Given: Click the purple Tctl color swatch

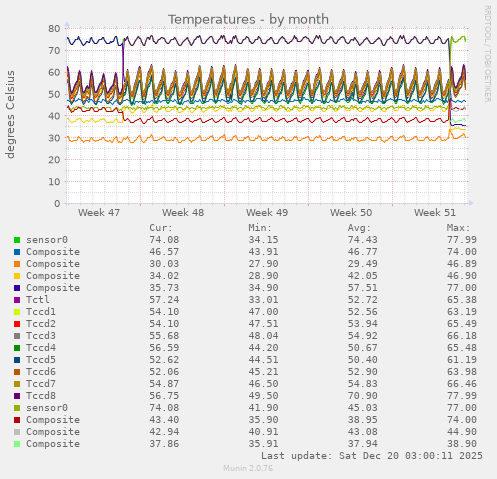Looking at the screenshot, I should tap(17, 300).
